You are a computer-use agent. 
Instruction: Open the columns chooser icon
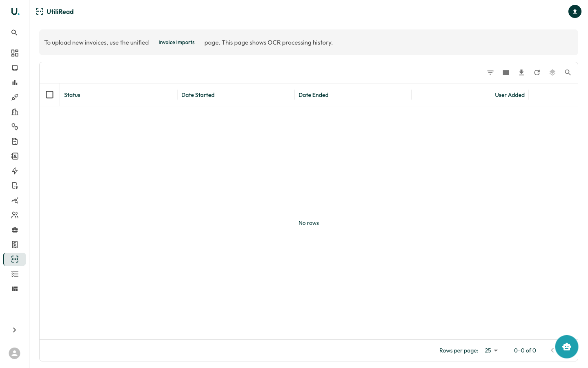506,72
